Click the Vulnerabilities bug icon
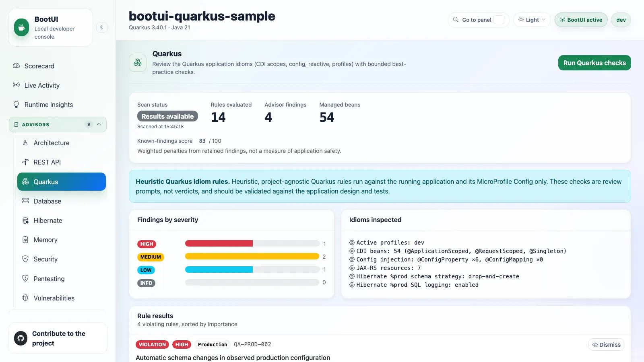Screen dimensions: 644x362 click(x=25, y=298)
